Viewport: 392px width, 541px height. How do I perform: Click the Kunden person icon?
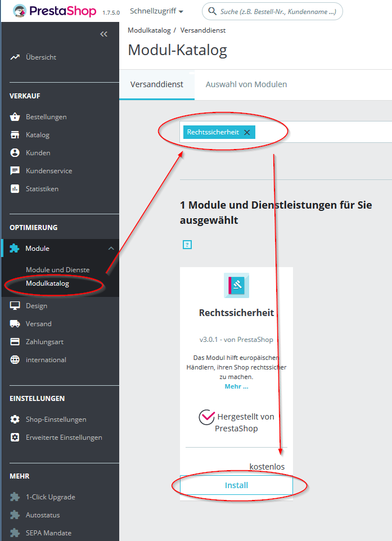[15, 153]
